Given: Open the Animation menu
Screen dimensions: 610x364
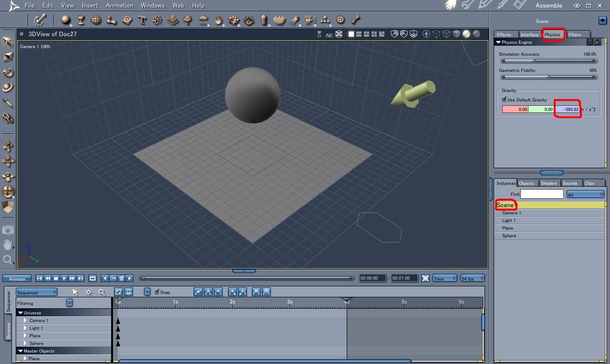Looking at the screenshot, I should [x=119, y=5].
